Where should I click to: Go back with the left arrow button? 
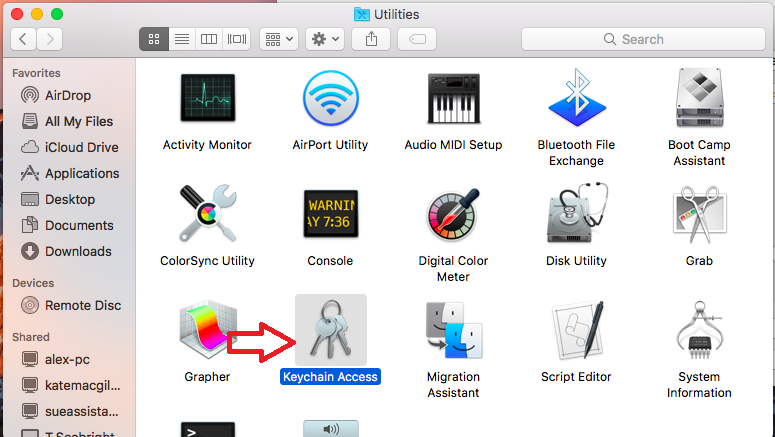coord(23,39)
